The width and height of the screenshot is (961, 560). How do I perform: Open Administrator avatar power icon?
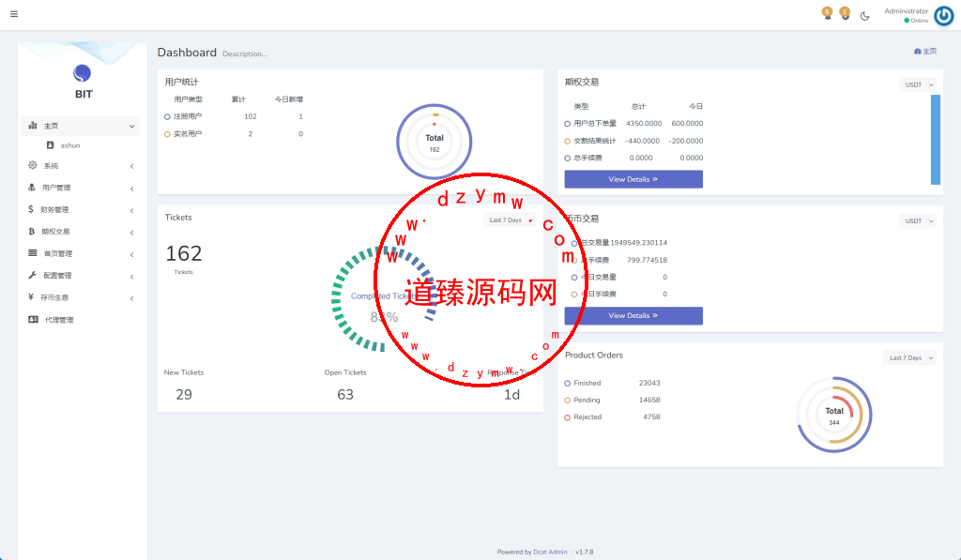tap(944, 16)
